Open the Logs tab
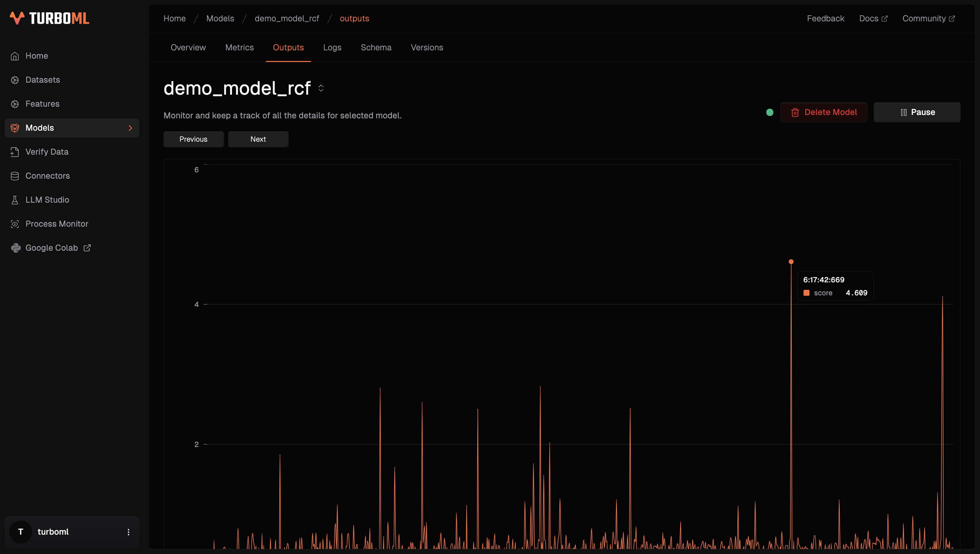The image size is (980, 554). click(332, 48)
